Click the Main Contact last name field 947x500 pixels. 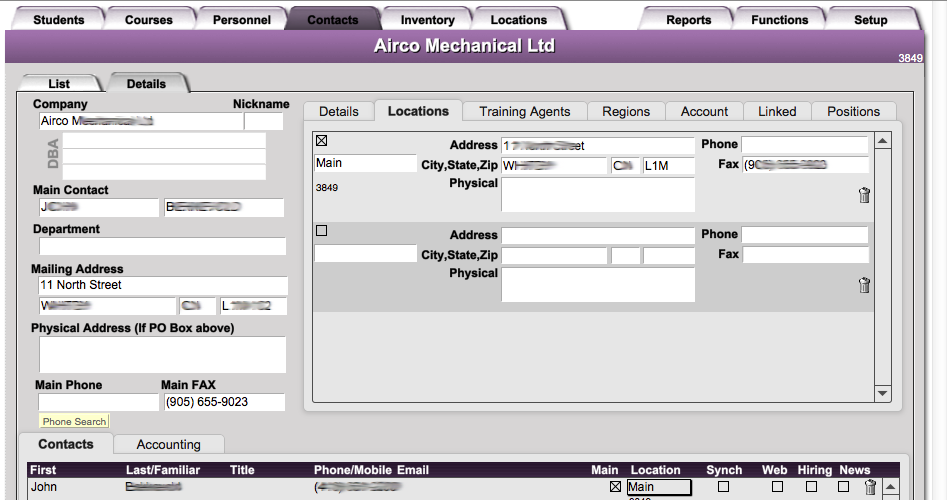[224, 207]
